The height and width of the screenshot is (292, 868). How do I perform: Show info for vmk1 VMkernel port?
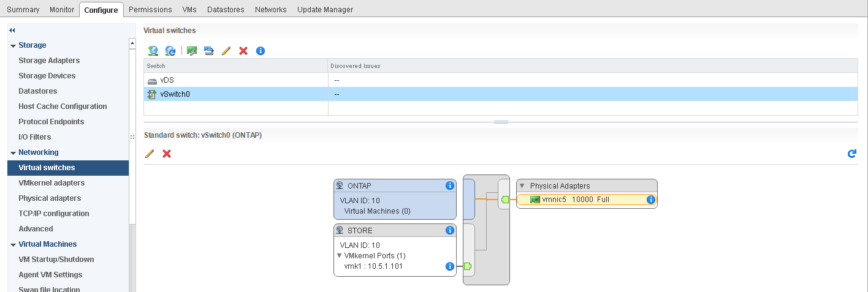click(x=449, y=266)
